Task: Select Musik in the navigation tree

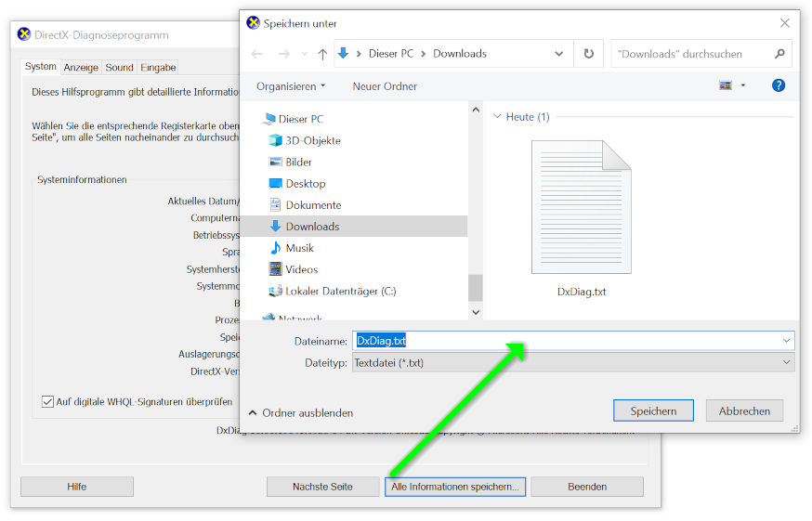Action: pos(299,248)
